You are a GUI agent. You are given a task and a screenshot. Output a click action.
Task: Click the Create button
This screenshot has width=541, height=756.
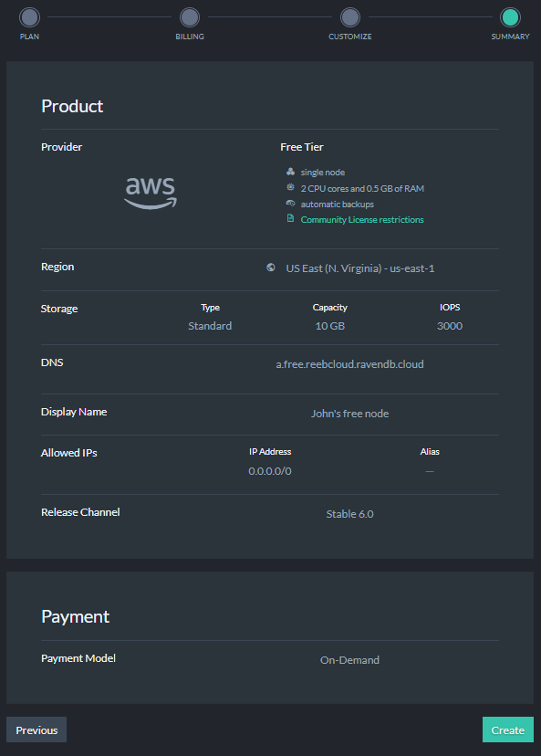tap(508, 730)
